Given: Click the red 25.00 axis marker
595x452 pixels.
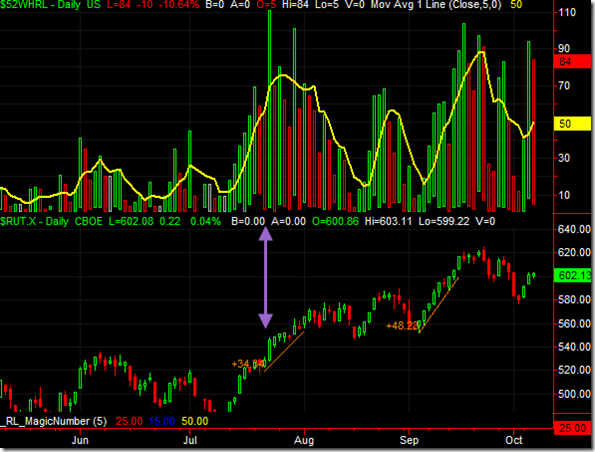Looking at the screenshot, I should pos(573,428).
